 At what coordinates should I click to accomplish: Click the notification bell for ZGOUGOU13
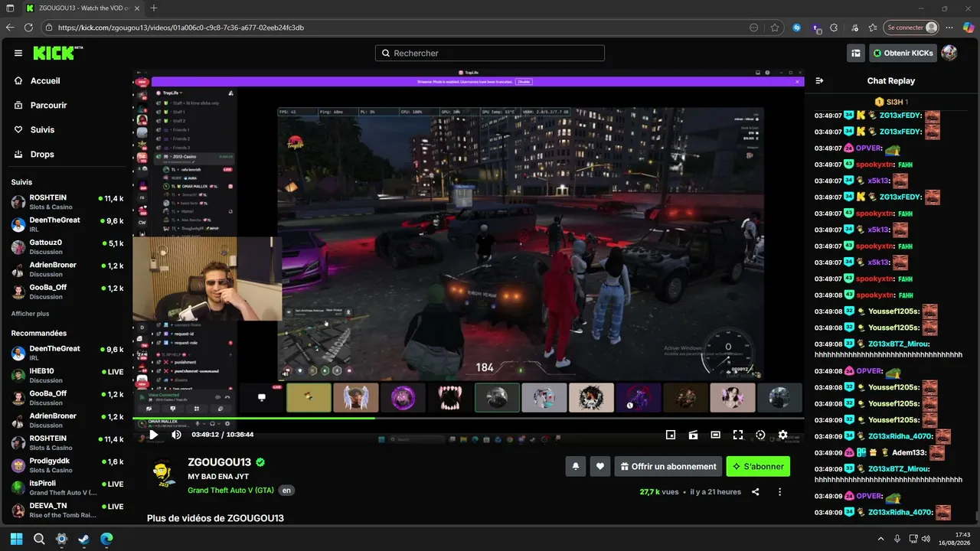point(576,466)
